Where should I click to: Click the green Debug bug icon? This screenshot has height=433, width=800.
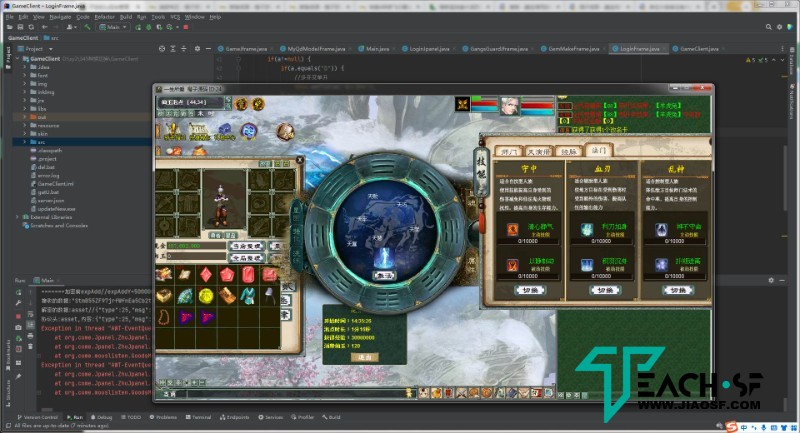(x=148, y=27)
